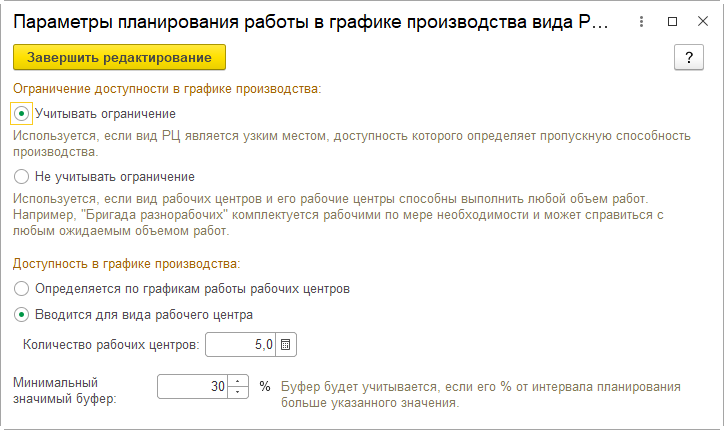
Task: Decrease the minimum significant buffer value
Action: [238, 391]
